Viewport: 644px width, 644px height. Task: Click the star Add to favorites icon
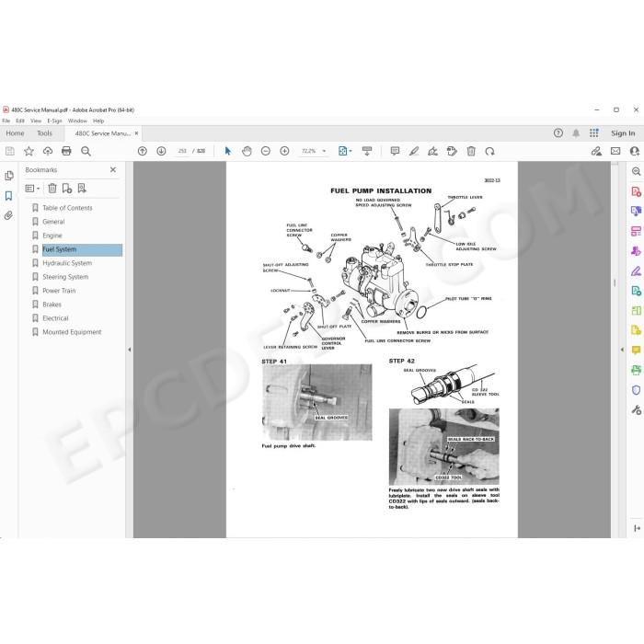29,151
